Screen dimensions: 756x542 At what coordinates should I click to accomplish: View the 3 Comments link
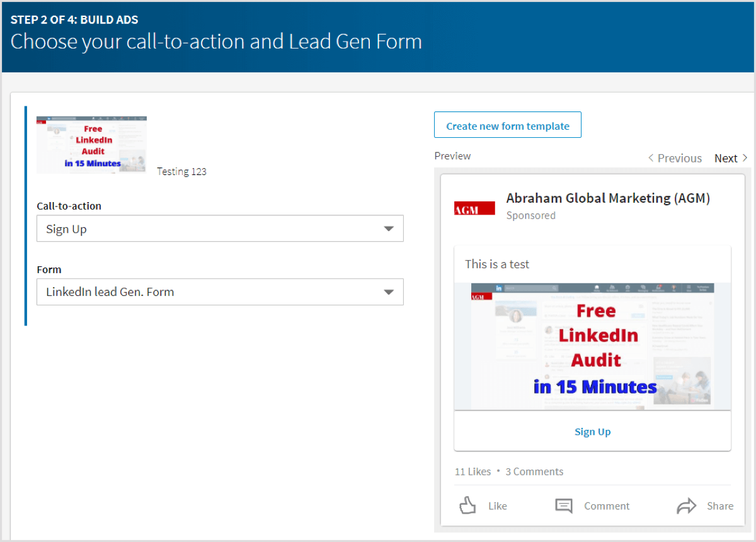point(534,471)
